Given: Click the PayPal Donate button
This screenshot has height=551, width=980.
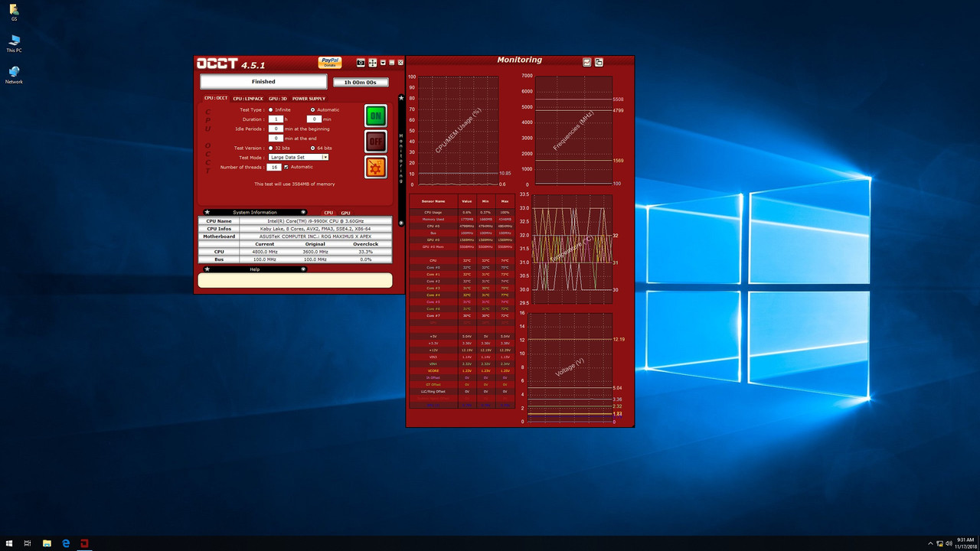Looking at the screenshot, I should coord(330,63).
